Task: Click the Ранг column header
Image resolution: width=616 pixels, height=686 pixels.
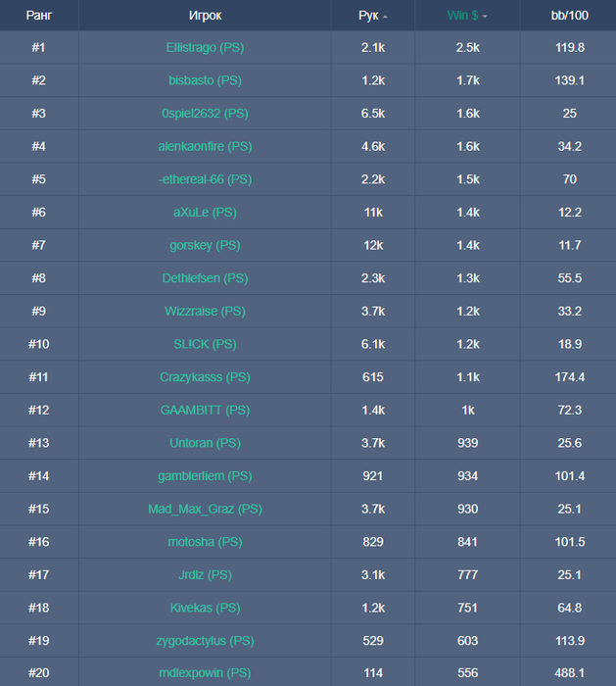Action: [x=39, y=16]
